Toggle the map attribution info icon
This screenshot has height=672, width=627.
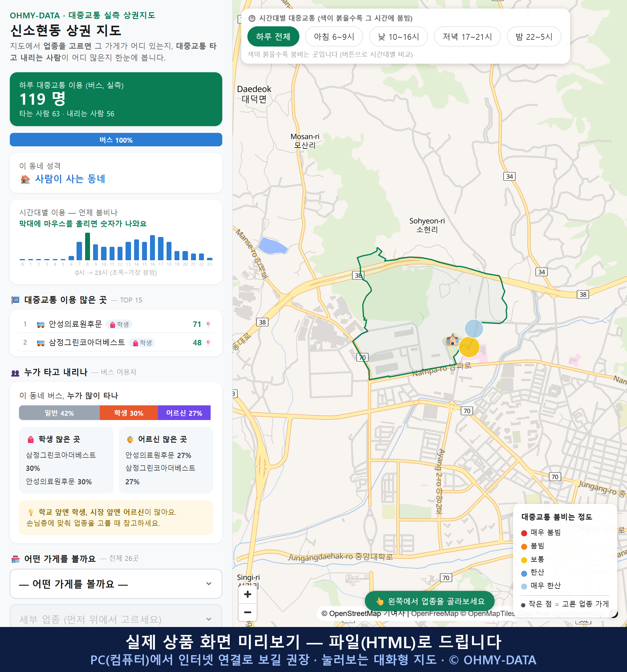613,613
